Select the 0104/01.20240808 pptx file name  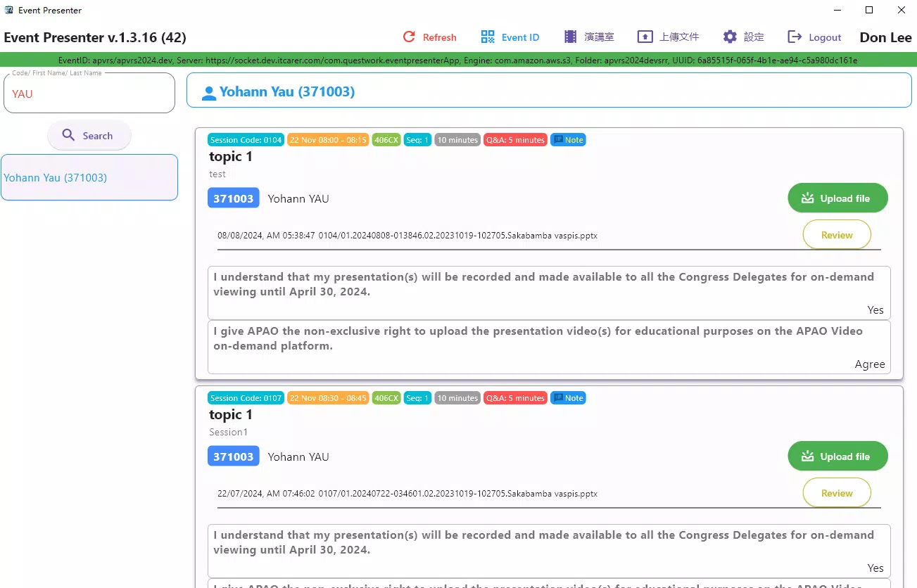coord(458,236)
